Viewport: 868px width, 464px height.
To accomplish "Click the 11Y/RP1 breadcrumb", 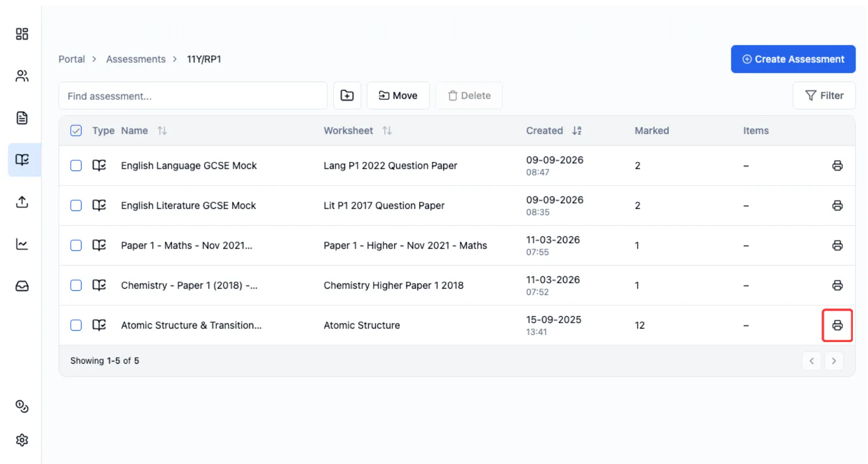I will point(204,59).
